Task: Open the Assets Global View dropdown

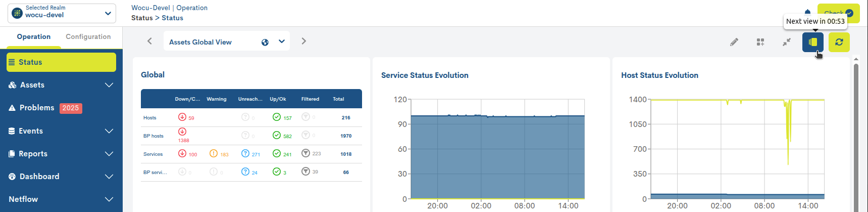Action: coord(227,41)
